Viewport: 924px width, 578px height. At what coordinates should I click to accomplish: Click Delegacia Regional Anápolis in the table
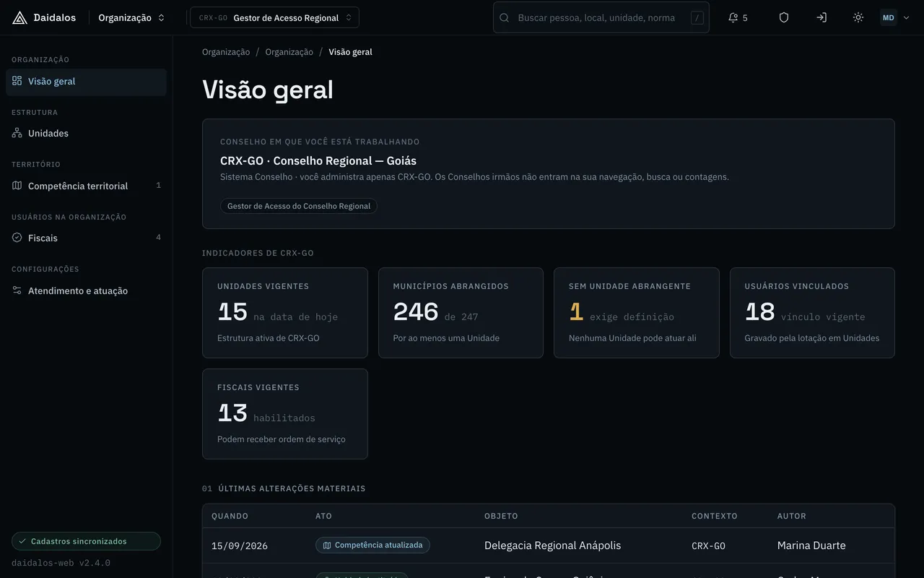pos(552,545)
